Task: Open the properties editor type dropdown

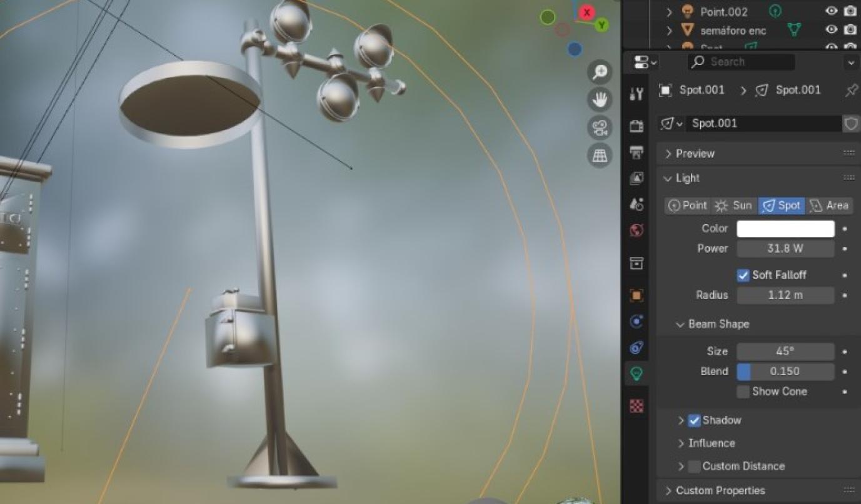Action: tap(645, 62)
